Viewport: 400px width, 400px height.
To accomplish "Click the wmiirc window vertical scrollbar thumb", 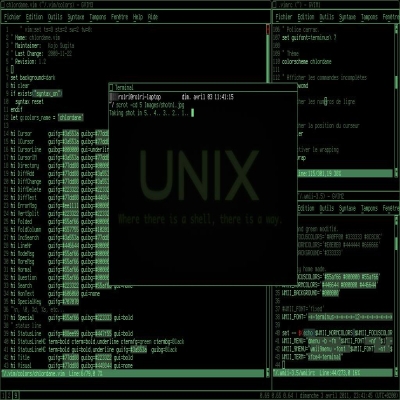I will click(x=396, y=242).
